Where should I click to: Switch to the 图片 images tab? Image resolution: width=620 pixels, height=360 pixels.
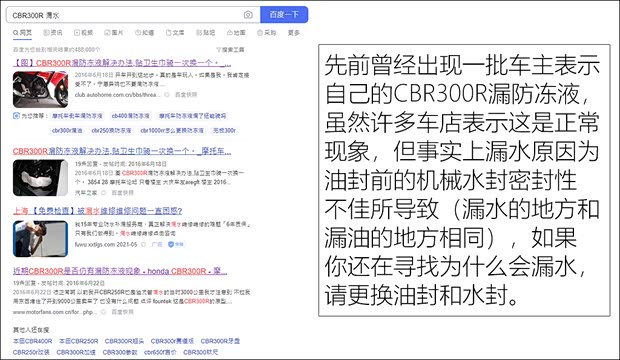click(114, 33)
